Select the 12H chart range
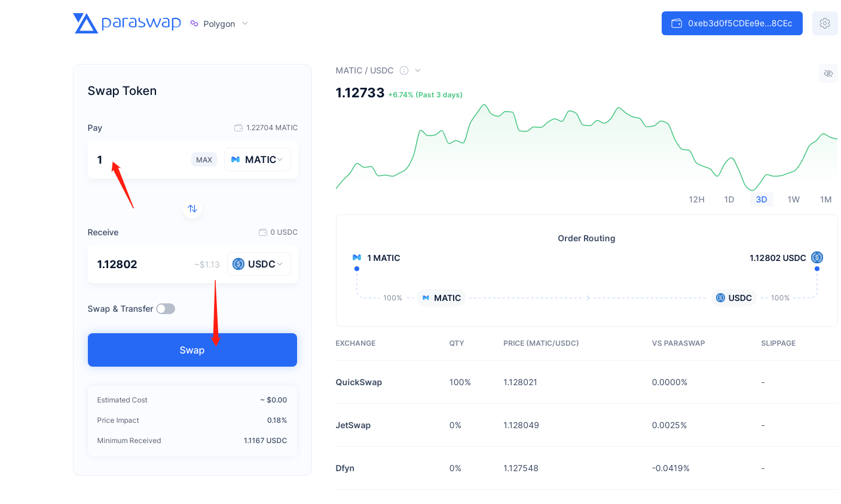Viewport: 841px width, 504px height. pos(696,199)
